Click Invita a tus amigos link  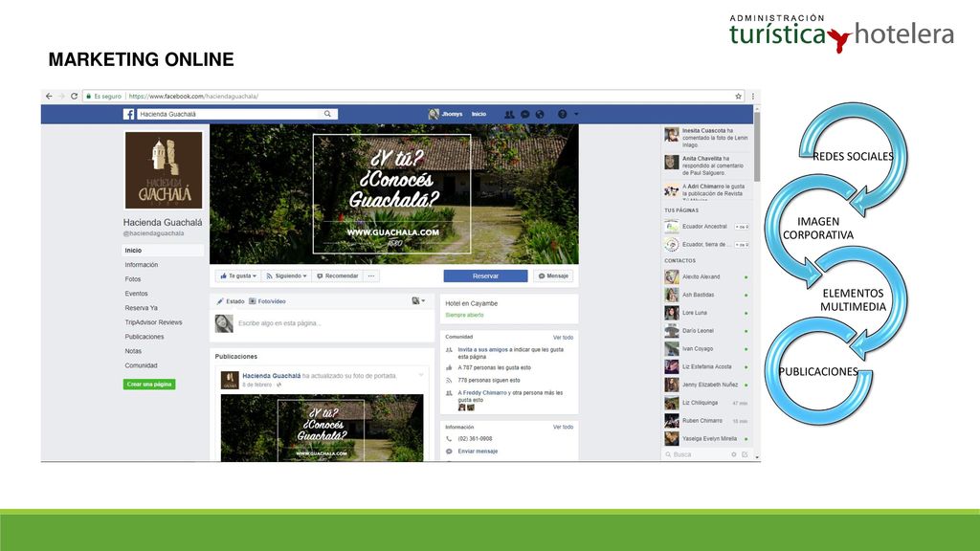(483, 350)
